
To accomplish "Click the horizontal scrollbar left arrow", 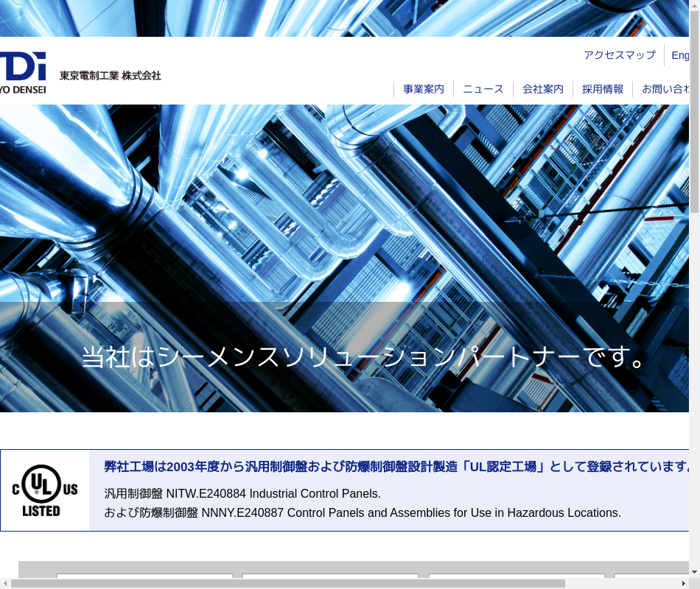I will click(5, 583).
